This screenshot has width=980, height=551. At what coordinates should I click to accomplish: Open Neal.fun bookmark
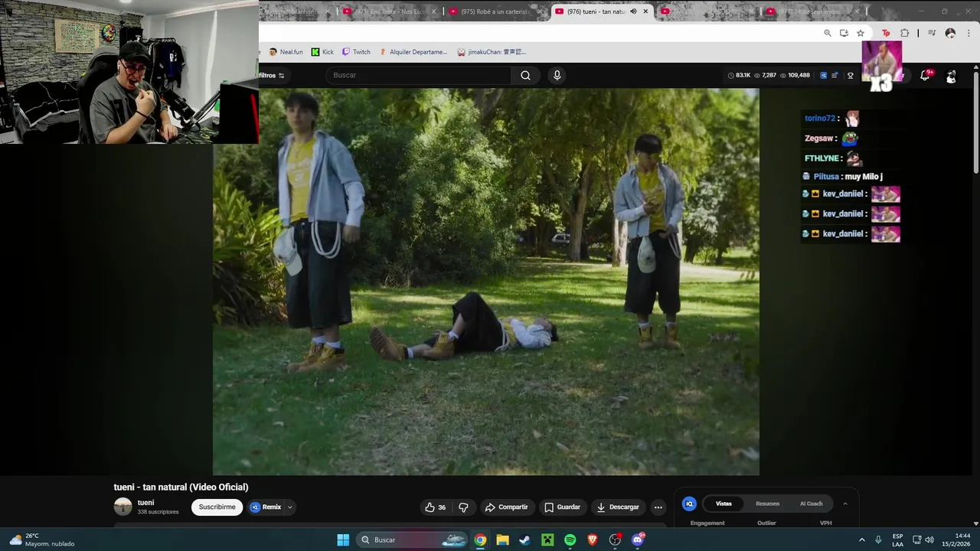[x=285, y=52]
